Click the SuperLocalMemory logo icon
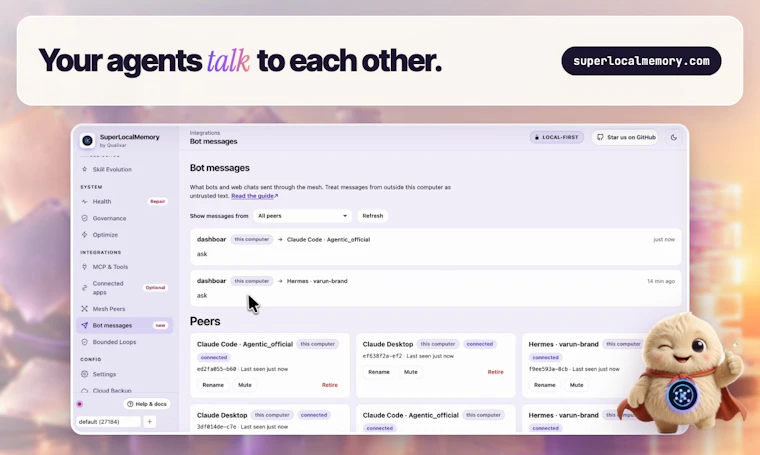The width and height of the screenshot is (760, 455). (x=87, y=141)
